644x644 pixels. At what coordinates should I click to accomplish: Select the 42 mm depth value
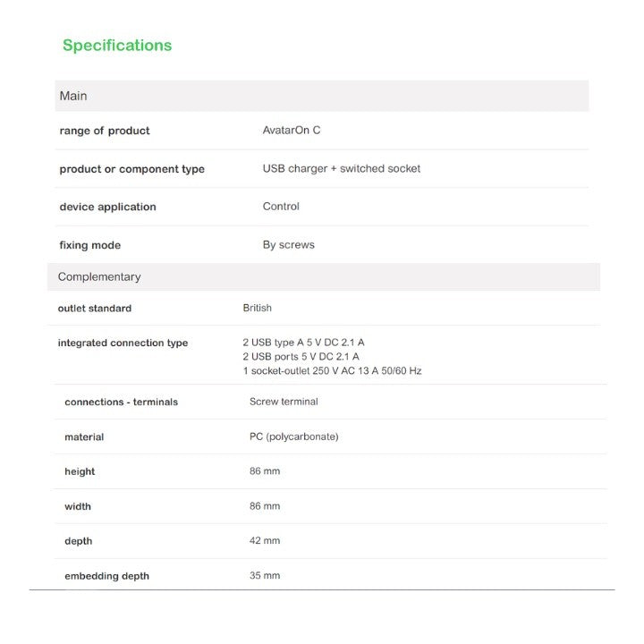(x=265, y=541)
